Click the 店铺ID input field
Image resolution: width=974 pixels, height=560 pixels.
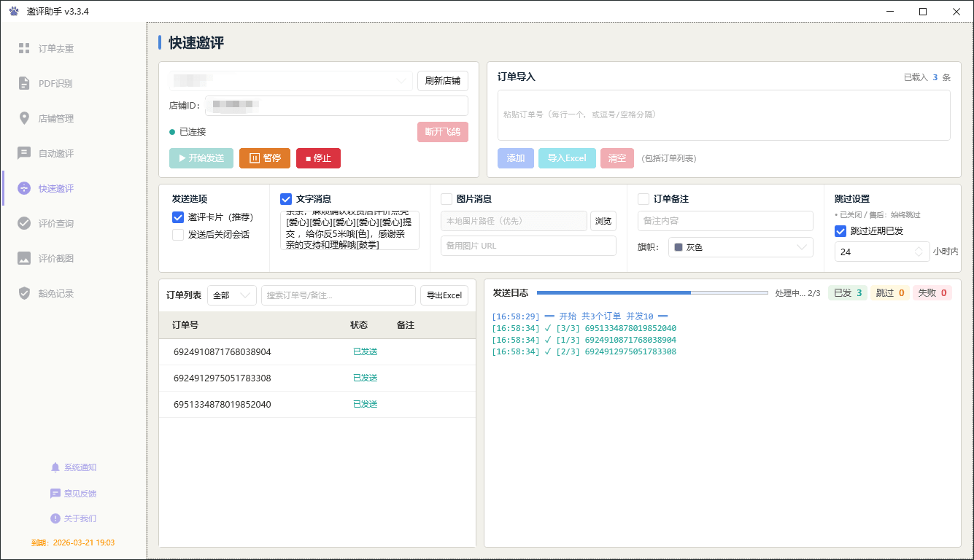pos(336,106)
